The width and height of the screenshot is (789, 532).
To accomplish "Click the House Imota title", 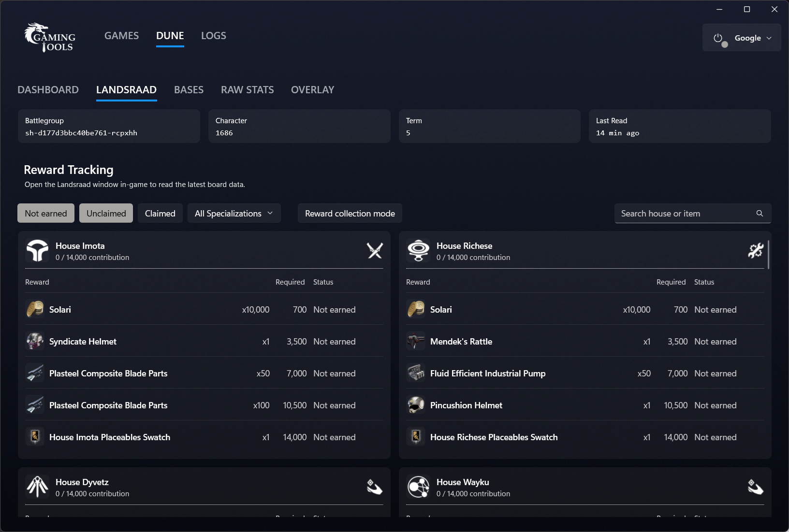I will click(x=80, y=246).
